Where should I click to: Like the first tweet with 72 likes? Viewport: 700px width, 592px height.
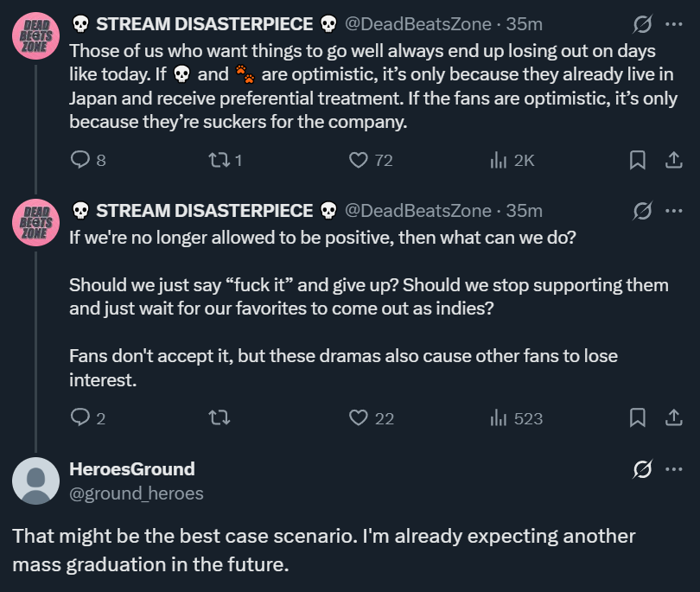tap(371, 160)
